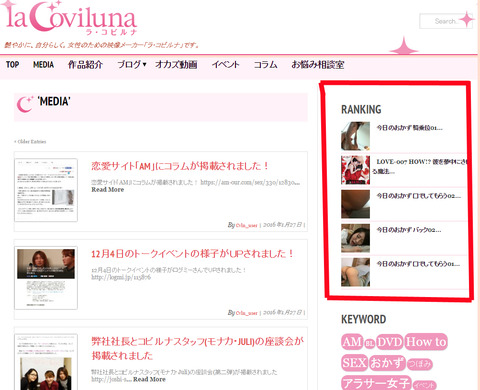Select the SEX keyword tag

coord(354,363)
